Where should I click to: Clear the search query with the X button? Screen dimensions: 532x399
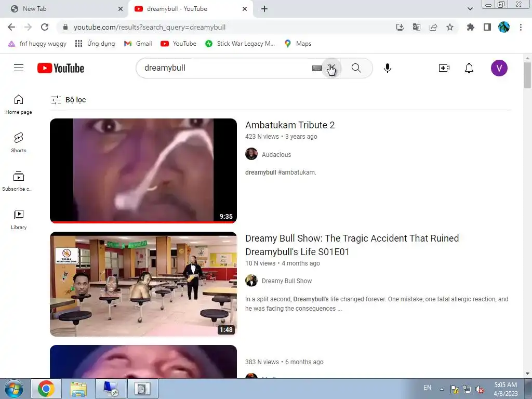[331, 68]
